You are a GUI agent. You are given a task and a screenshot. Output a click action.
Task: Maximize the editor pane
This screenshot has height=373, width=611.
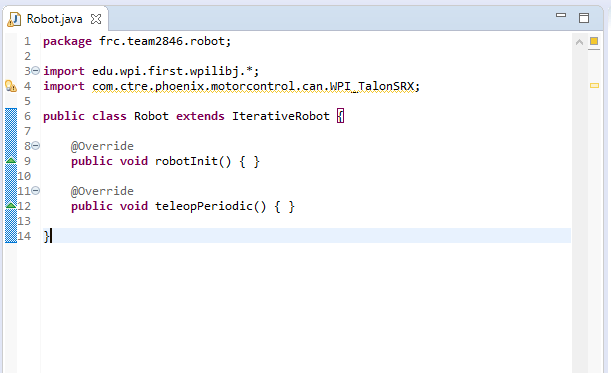[584, 18]
